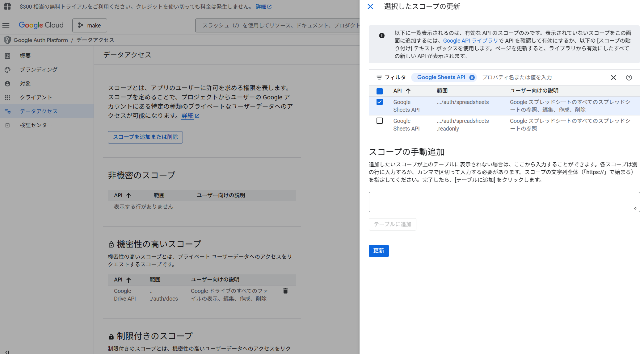The width and height of the screenshot is (644, 354).
Task: Click the Overview (概要) sidebar icon
Action: (7, 56)
